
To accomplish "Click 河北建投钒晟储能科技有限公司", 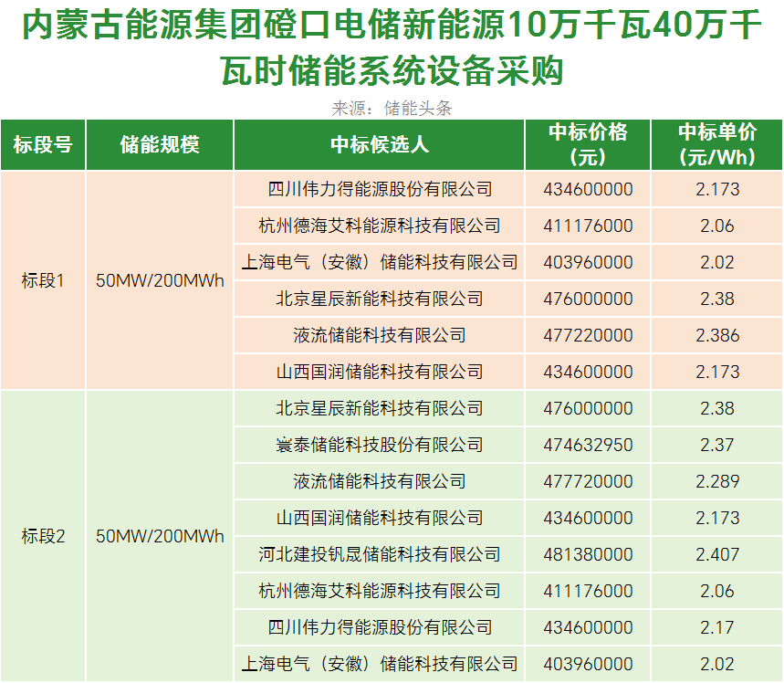I will (x=380, y=554).
